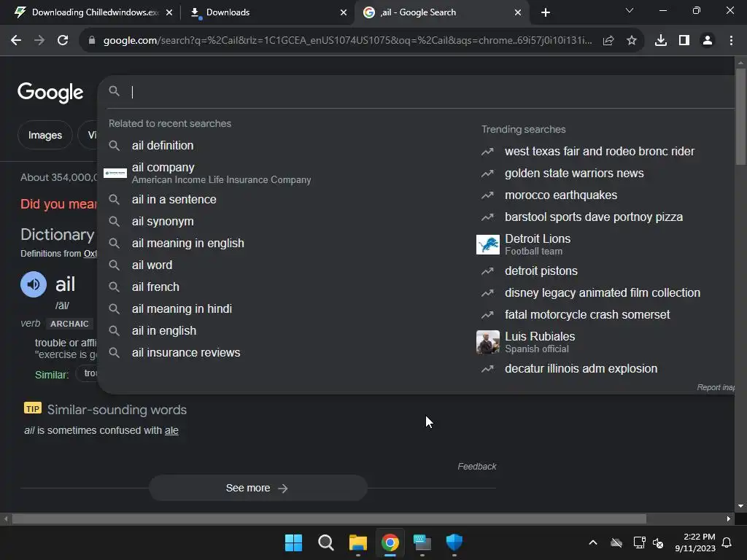Select trending 'morocco earthquakes'
747x560 pixels.
(x=561, y=195)
